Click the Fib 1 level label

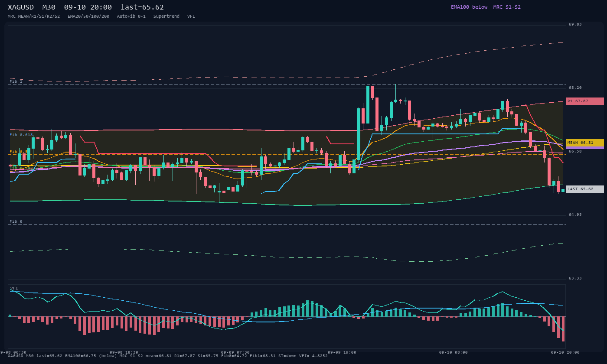point(16,81)
